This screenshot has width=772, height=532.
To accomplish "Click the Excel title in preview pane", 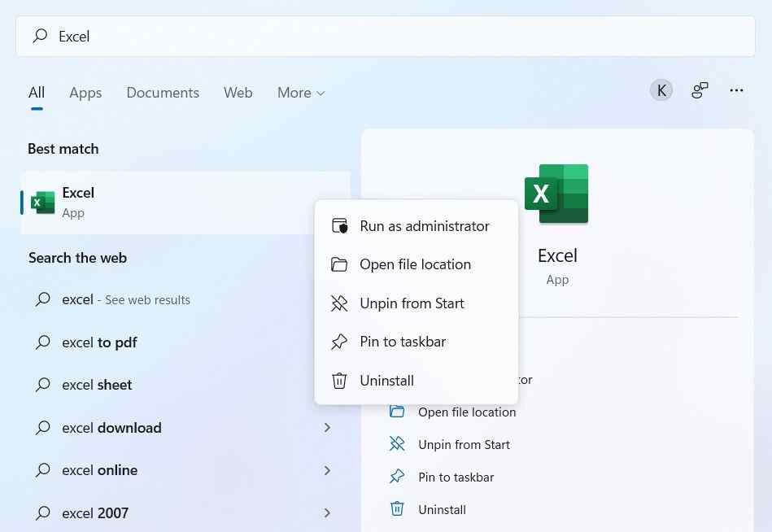I will coord(557,256).
